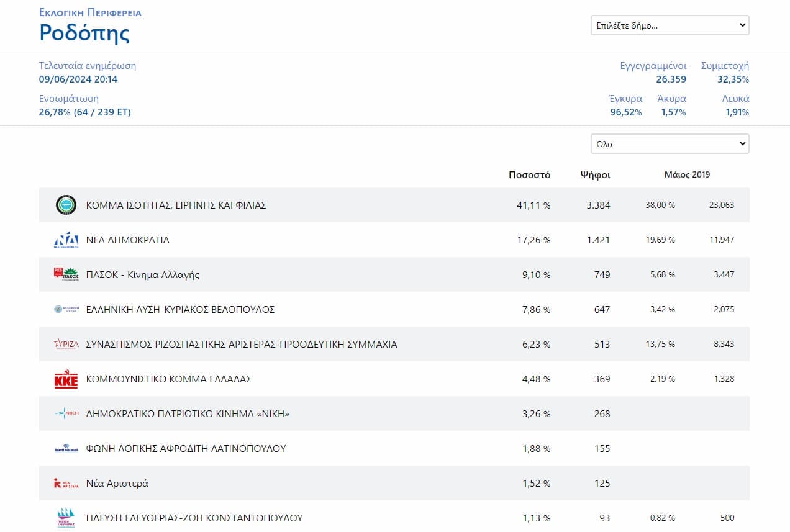Click the 3.384 votes value
This screenshot has height=532, width=790.
click(x=599, y=205)
